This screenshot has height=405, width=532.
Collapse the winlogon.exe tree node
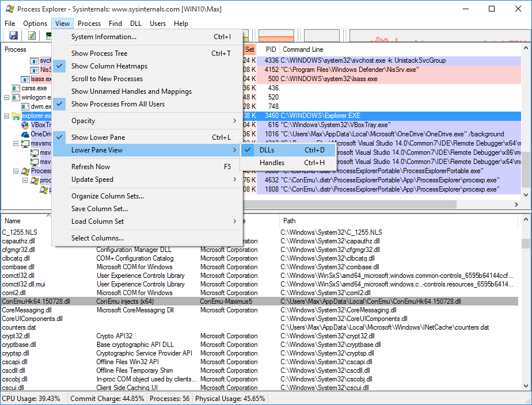tap(6, 98)
